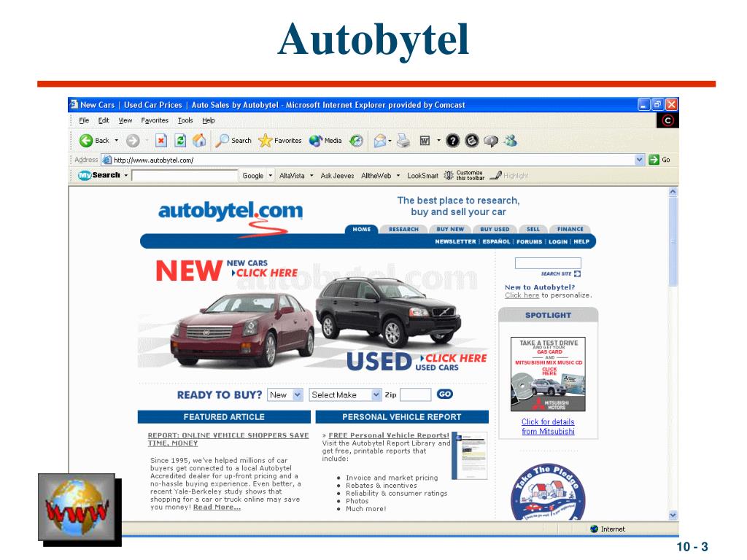This screenshot has height=560, width=747.
Task: Click the IE Forward arrow button
Action: point(133,141)
